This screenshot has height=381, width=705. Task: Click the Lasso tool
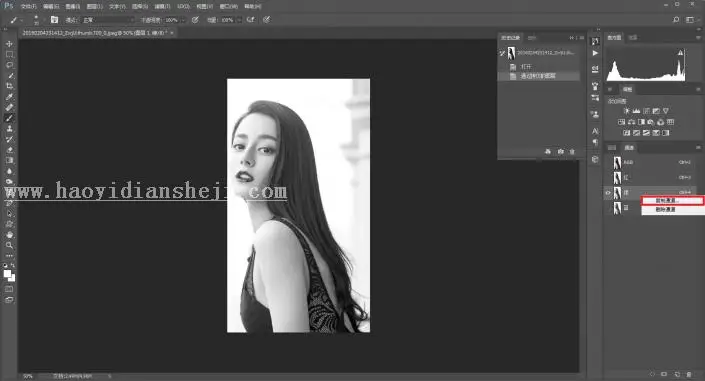point(9,65)
